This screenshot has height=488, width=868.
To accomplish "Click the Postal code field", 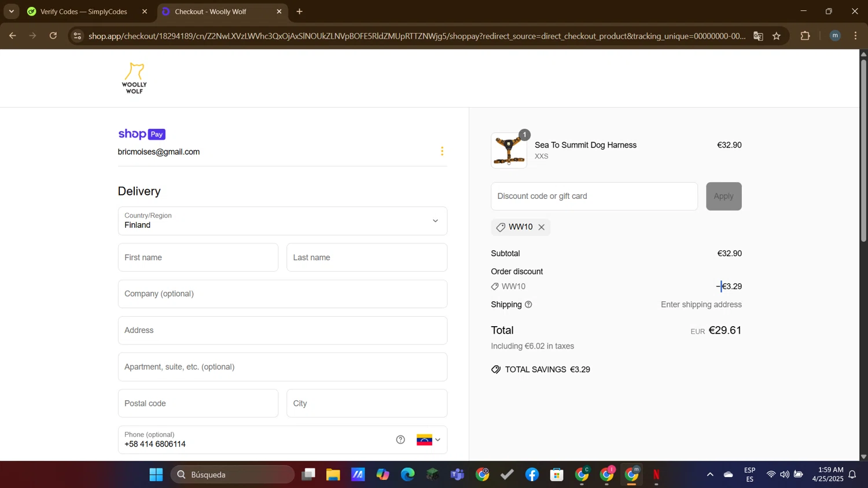I will pyautogui.click(x=198, y=403).
